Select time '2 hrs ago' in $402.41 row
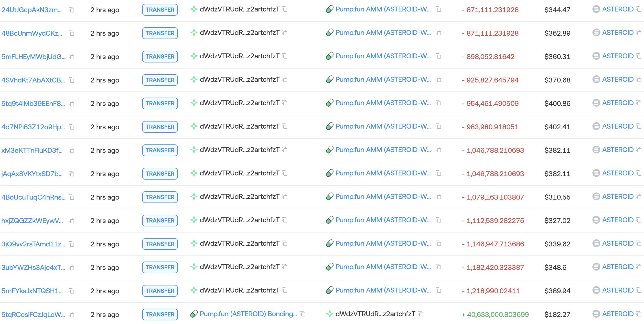644x324 pixels. (x=105, y=127)
